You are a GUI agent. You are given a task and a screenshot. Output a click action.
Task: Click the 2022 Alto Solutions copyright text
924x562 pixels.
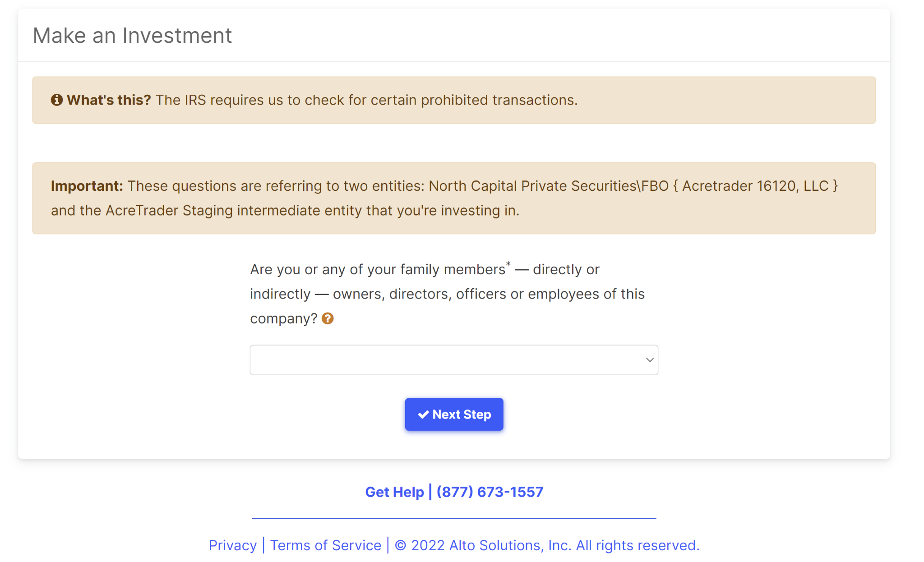[547, 545]
